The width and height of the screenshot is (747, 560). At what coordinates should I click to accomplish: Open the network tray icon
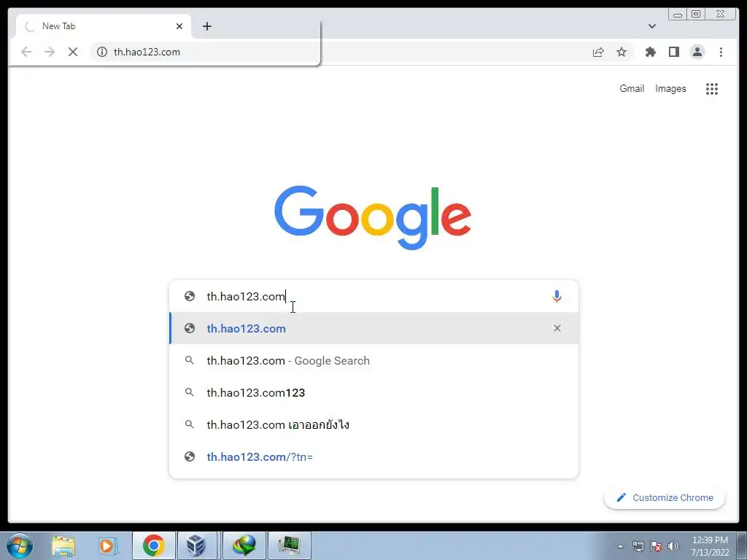(x=638, y=546)
